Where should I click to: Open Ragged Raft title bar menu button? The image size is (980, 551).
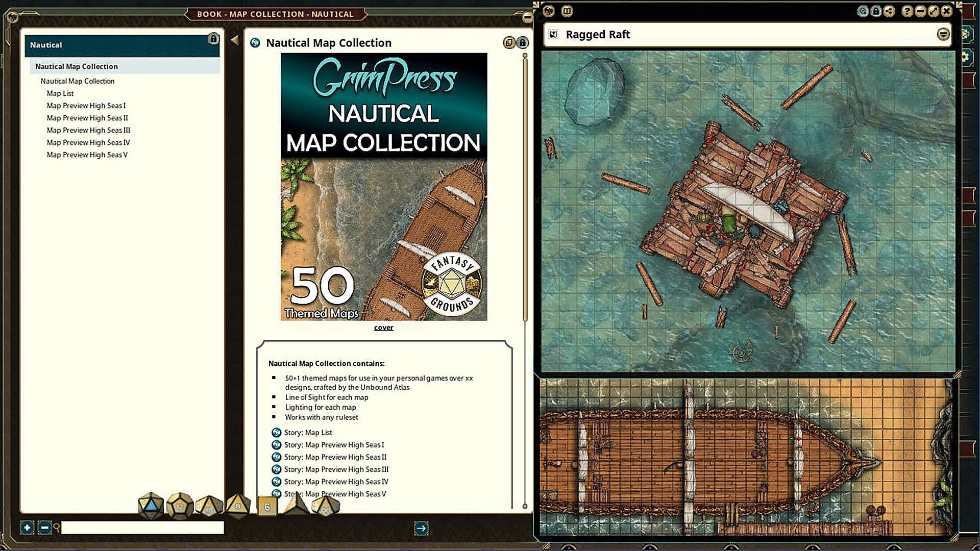943,34
